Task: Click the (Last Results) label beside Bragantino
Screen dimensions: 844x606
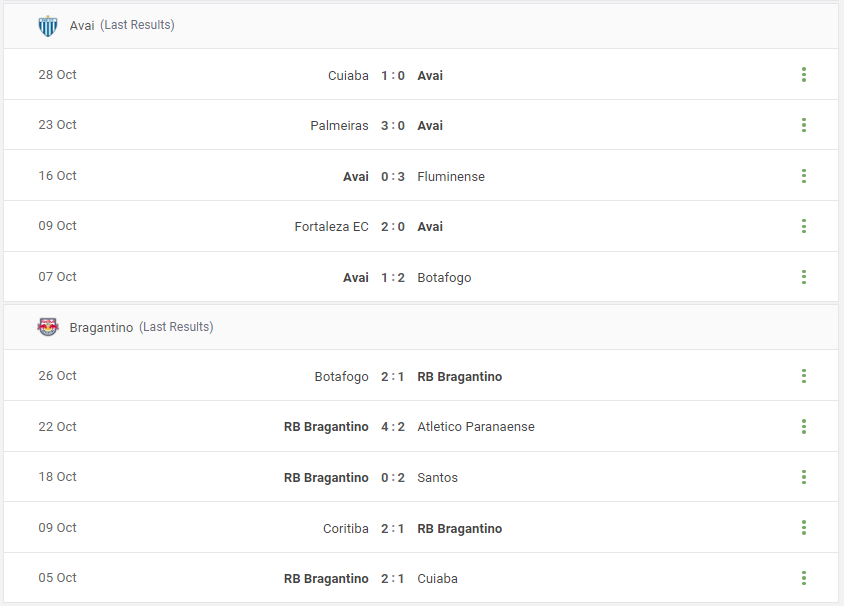Action: [x=177, y=327]
